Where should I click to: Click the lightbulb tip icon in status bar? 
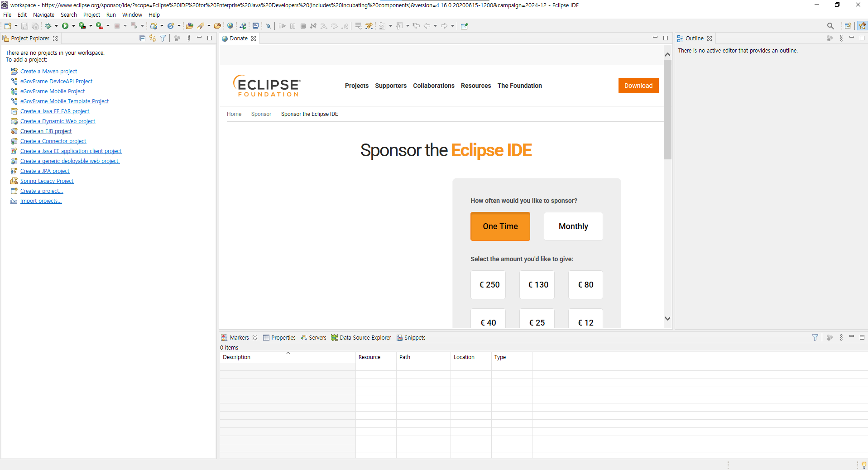point(864,465)
